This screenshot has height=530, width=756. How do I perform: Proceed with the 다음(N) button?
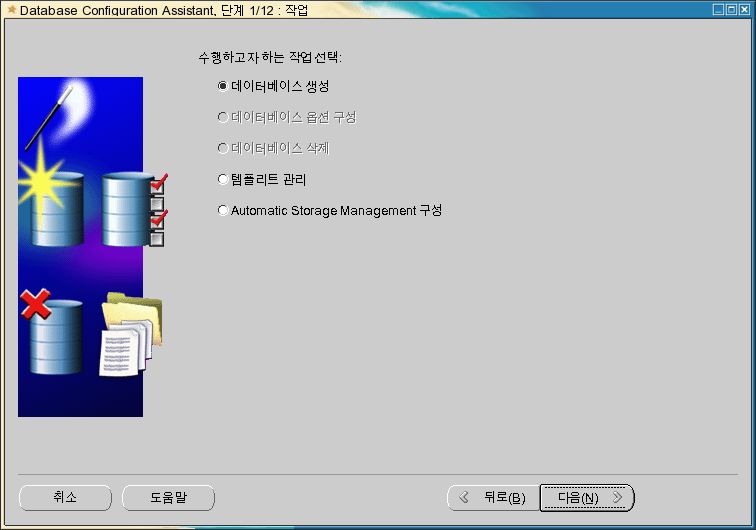pos(587,498)
